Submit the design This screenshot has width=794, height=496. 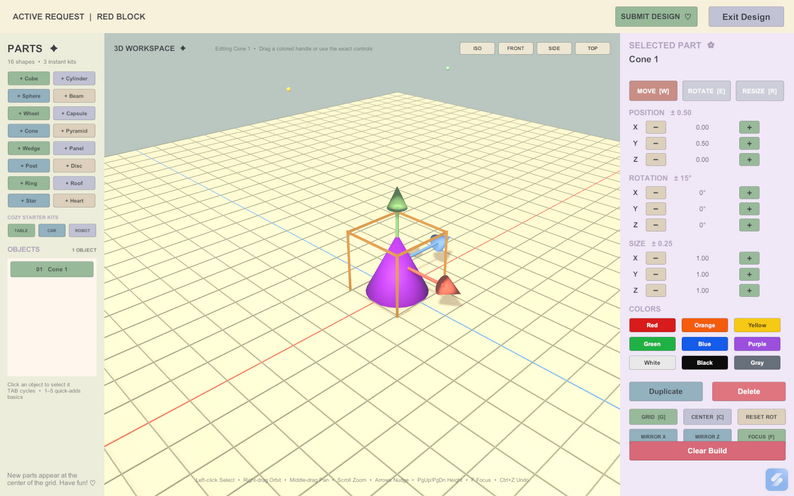pos(656,17)
